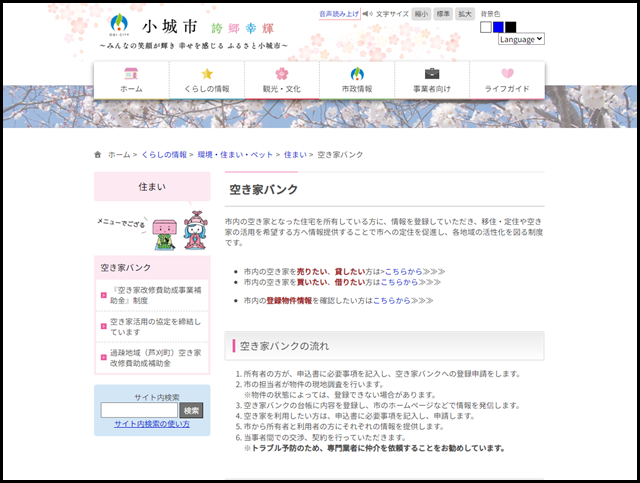Image resolution: width=640 pixels, height=483 pixels.
Task: Focus the site search input field
Action: point(139,410)
